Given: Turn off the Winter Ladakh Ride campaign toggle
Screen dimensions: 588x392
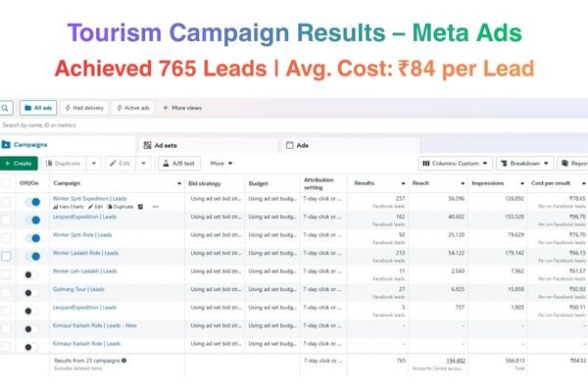Looking at the screenshot, I should pos(32,256).
